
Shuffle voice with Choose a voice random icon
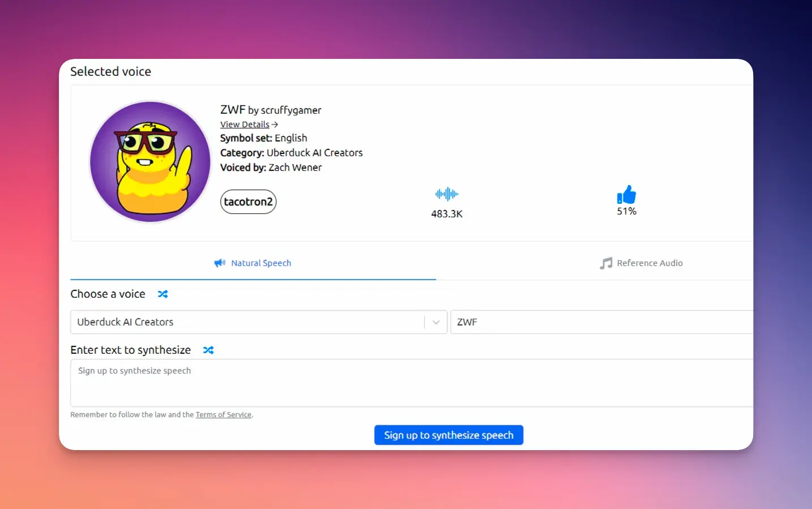[x=163, y=294]
